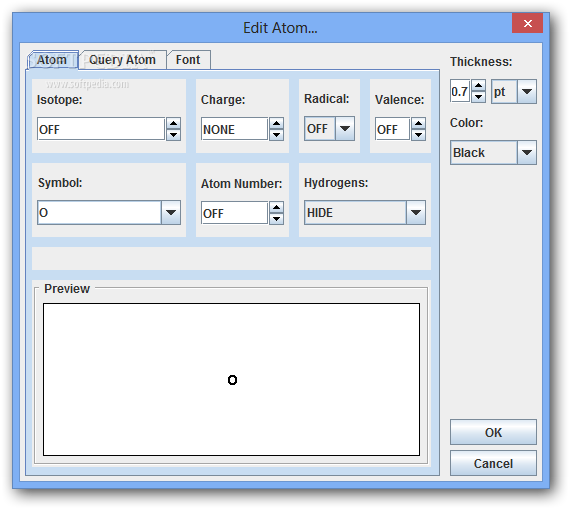
Task: Increase the Thickness value
Action: tap(478, 86)
